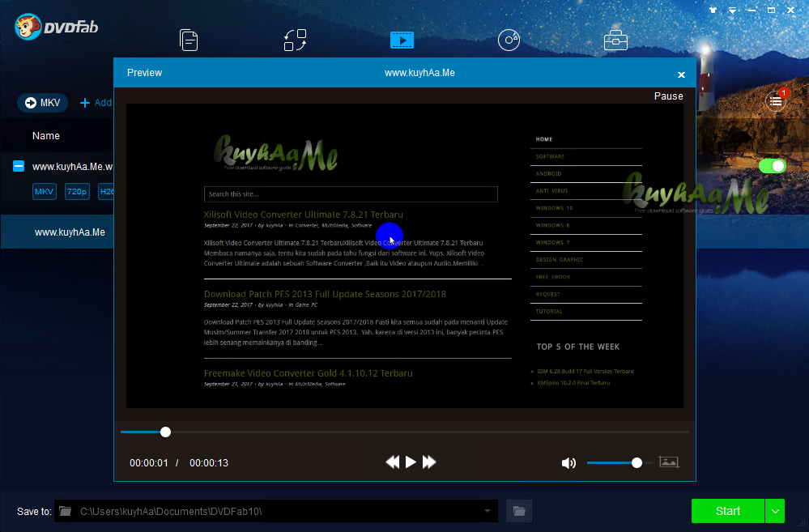The width and height of the screenshot is (809, 532).
Task: Collapse the www.kuyhAa.Me file entry
Action: click(19, 166)
